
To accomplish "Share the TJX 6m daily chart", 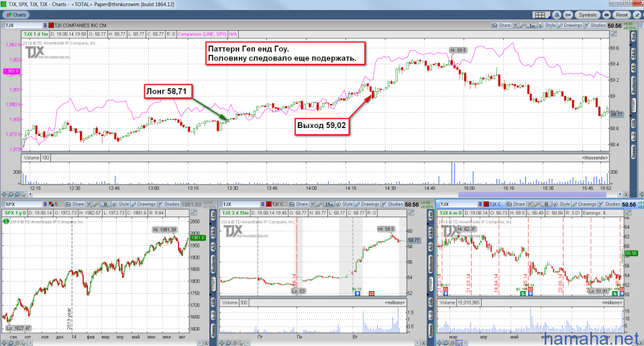I will point(516,204).
